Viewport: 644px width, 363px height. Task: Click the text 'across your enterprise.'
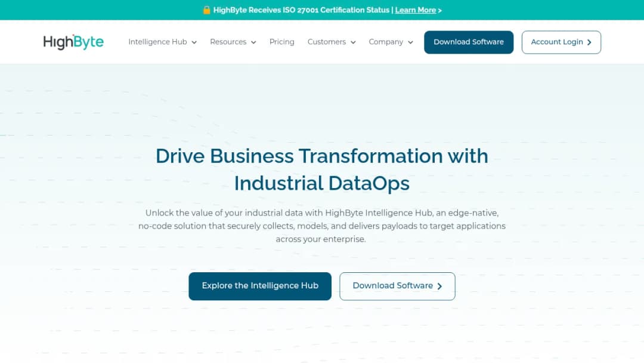click(x=321, y=239)
